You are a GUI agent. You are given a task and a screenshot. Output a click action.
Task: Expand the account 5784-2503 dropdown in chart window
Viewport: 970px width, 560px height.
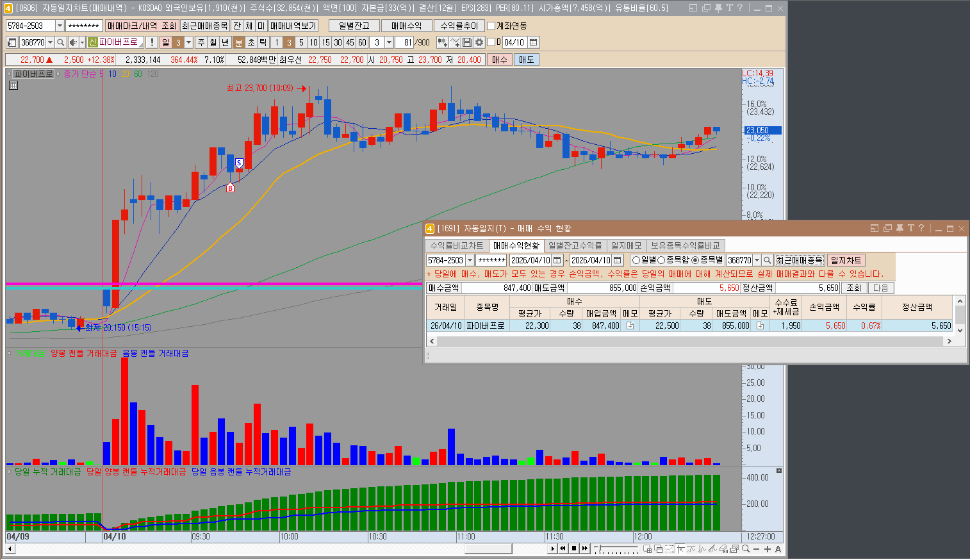coord(60,26)
